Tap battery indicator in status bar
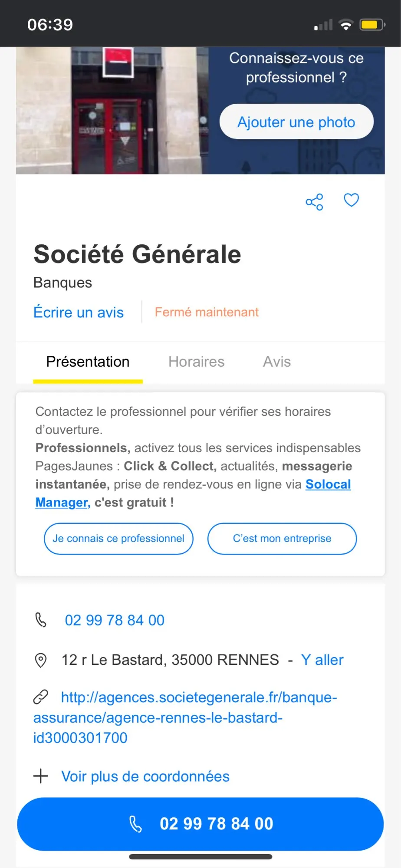401x868 pixels. pyautogui.click(x=372, y=25)
